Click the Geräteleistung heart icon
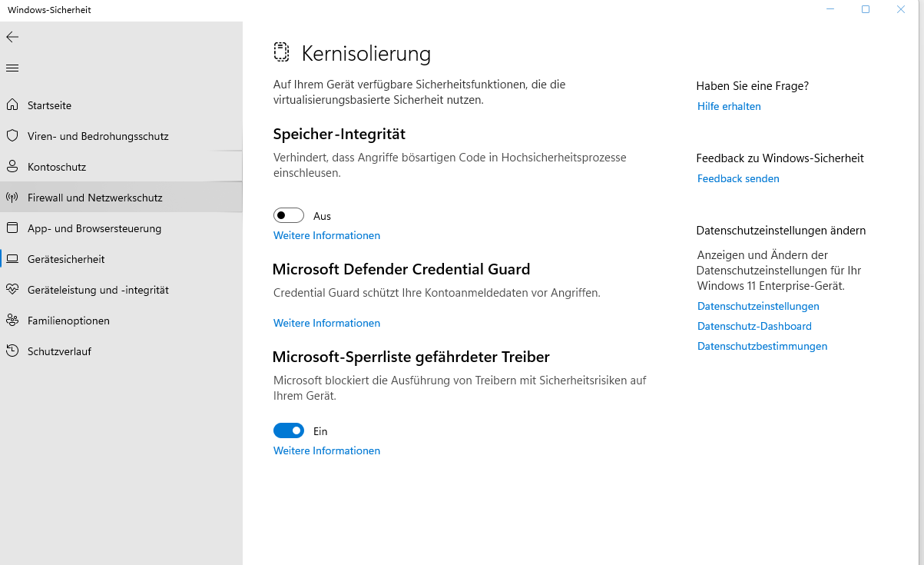The image size is (924, 565). coord(12,290)
